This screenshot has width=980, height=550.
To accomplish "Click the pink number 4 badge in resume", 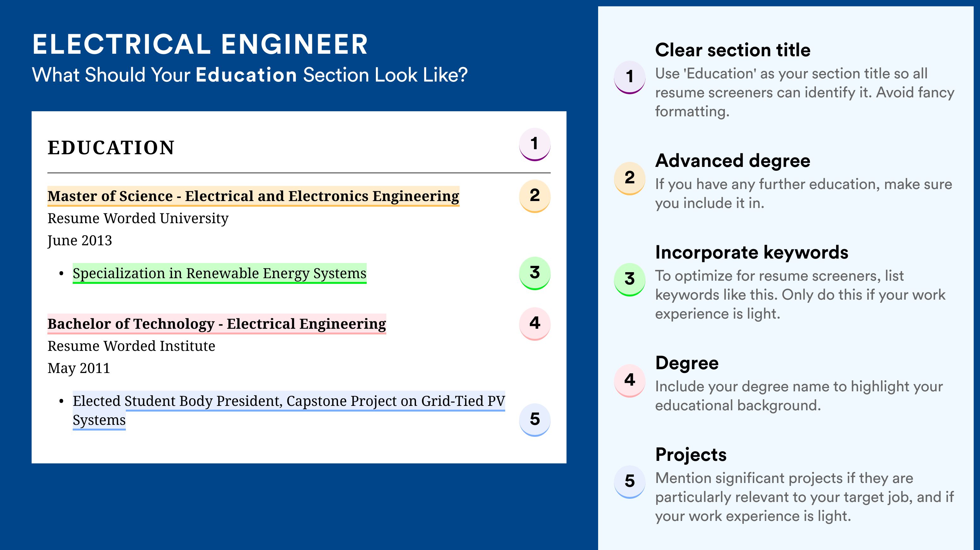I will coord(535,324).
